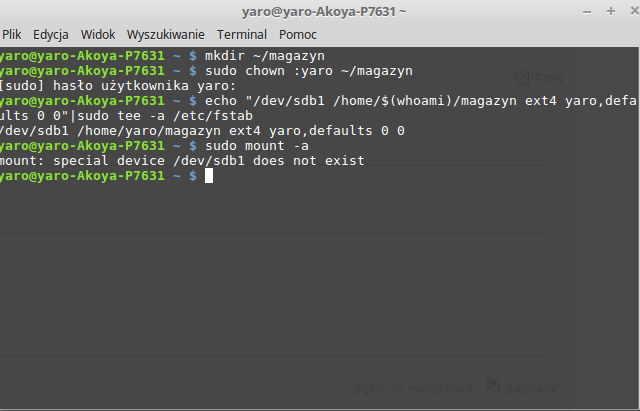Minimize the terminal window
The width and height of the screenshot is (640, 411).
click(587, 12)
